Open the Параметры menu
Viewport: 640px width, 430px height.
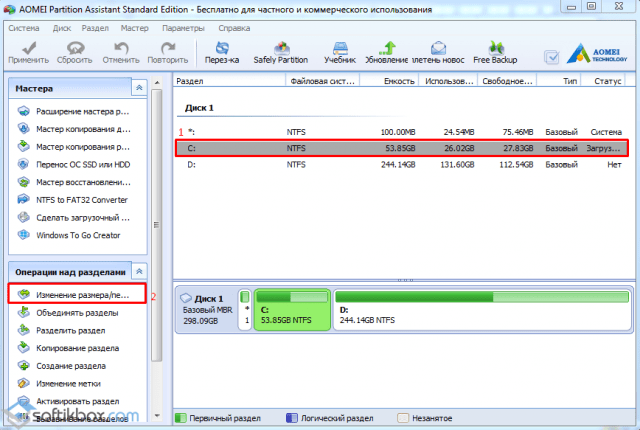[183, 28]
